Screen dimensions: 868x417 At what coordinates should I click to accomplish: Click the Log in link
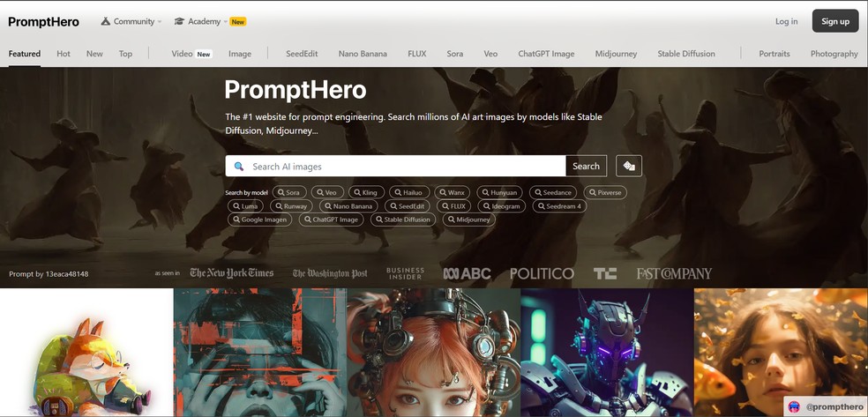point(786,21)
